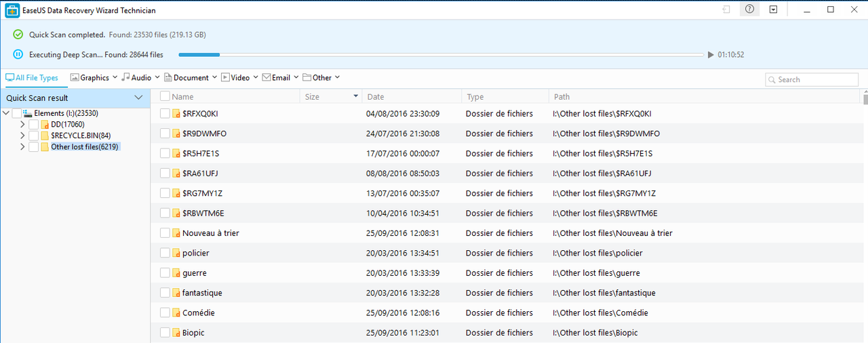Click the Nouveau à trier folder icon
The image size is (868, 343).
pyautogui.click(x=176, y=233)
